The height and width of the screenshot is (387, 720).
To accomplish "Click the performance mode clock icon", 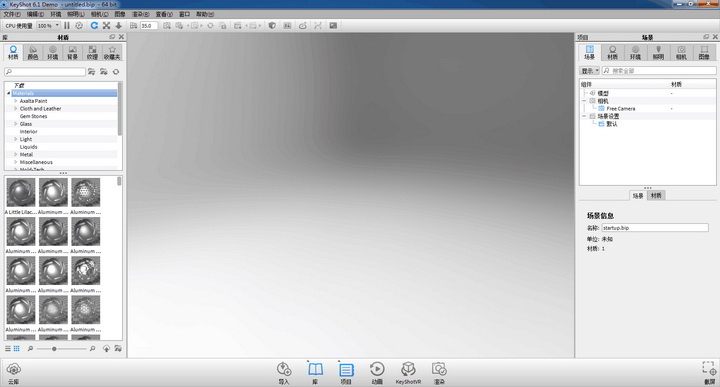I will point(79,26).
